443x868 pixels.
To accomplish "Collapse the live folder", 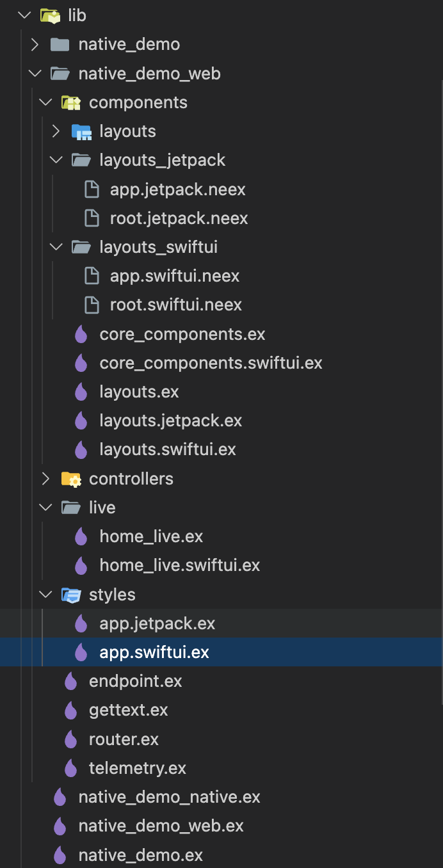I will click(45, 507).
